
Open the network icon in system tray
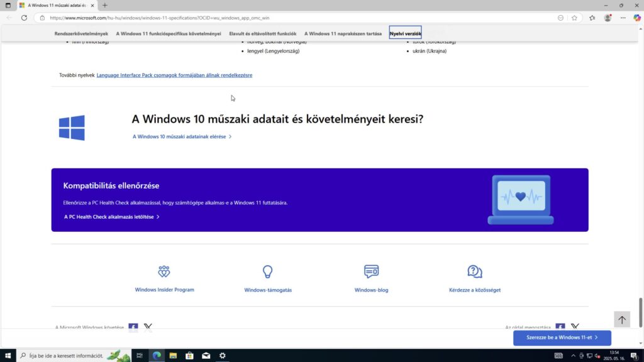pyautogui.click(x=589, y=356)
